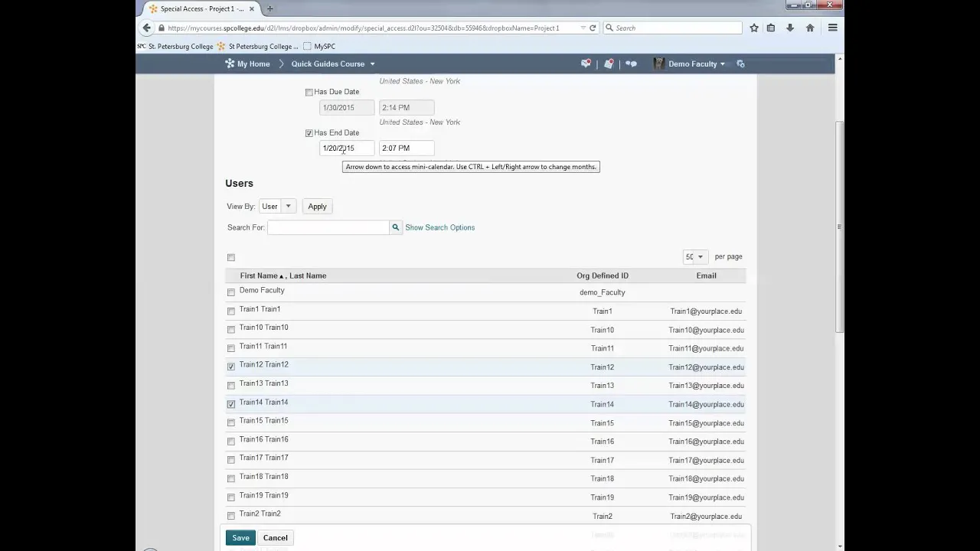Open Quick Guides Course dropdown
Viewport: 980px width, 551px height.
[333, 64]
